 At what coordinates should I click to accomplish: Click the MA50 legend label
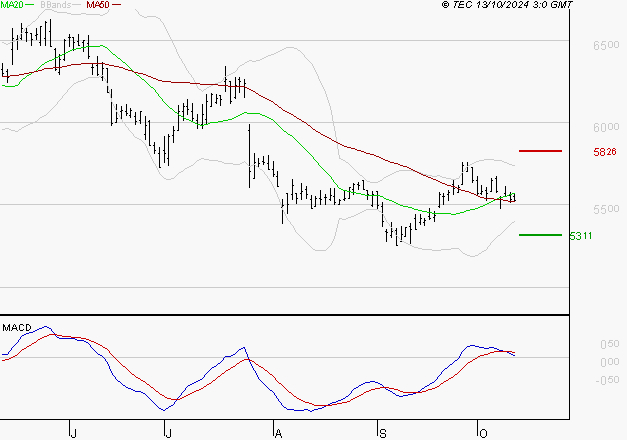pyautogui.click(x=98, y=4)
